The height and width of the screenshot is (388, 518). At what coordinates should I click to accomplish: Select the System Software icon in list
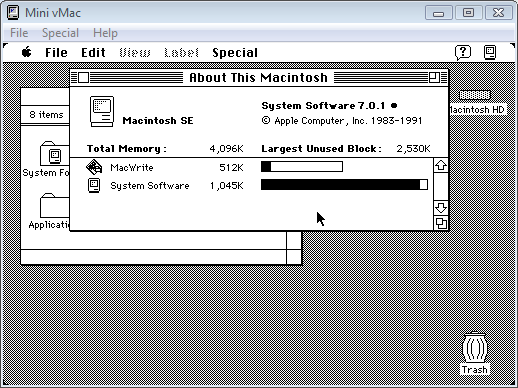coord(94,185)
